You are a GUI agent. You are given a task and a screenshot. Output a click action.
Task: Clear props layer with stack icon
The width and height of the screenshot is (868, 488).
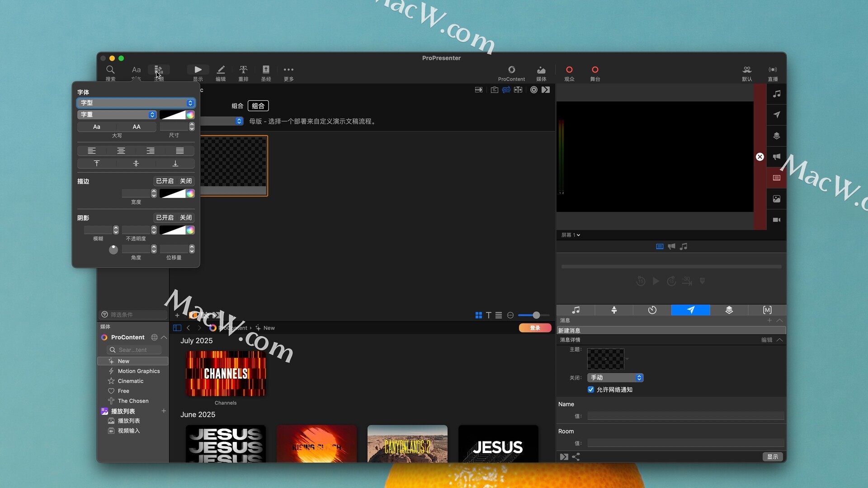777,136
